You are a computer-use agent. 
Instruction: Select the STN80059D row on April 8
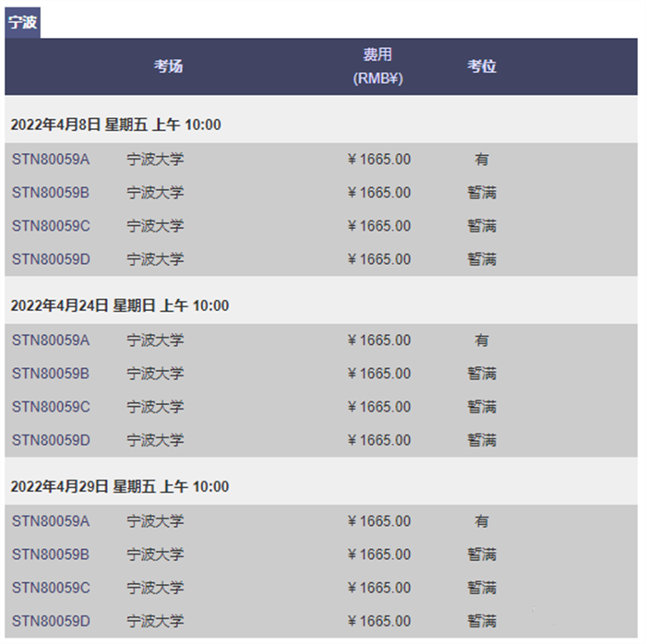coord(321,259)
